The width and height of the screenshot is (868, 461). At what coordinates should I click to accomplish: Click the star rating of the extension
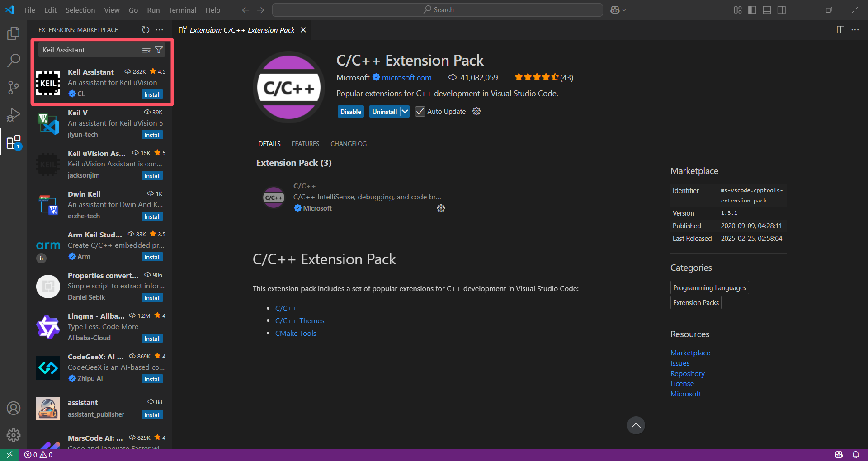544,77
